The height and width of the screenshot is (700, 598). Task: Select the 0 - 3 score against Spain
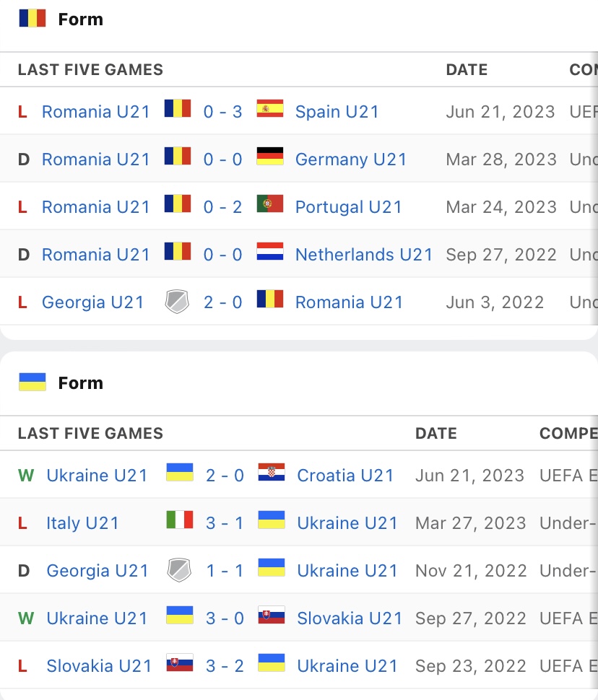click(x=223, y=112)
